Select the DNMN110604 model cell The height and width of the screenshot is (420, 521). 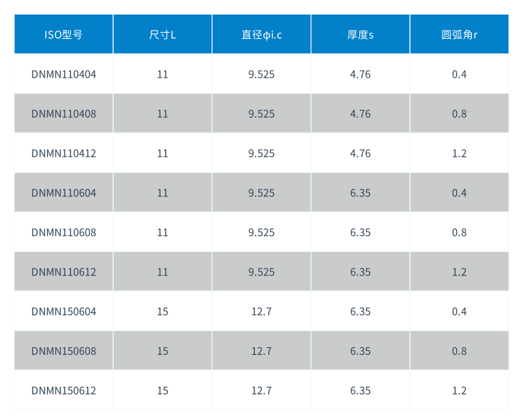(63, 192)
